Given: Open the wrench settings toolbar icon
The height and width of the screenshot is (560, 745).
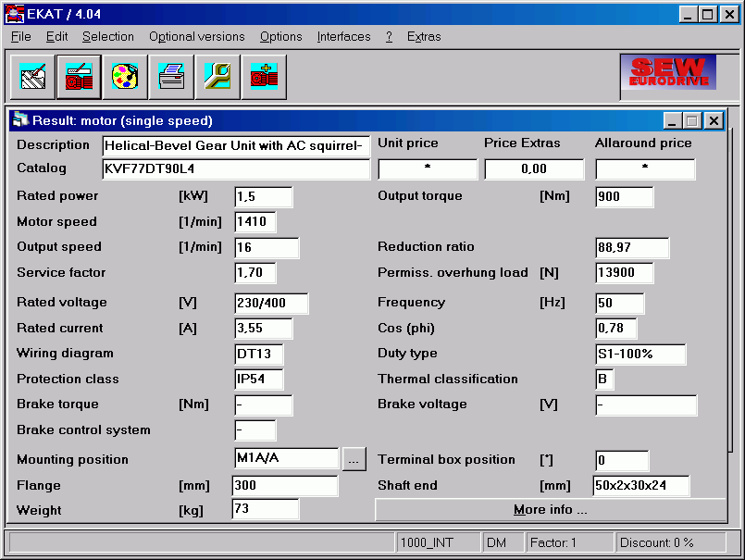Looking at the screenshot, I should coord(217,77).
